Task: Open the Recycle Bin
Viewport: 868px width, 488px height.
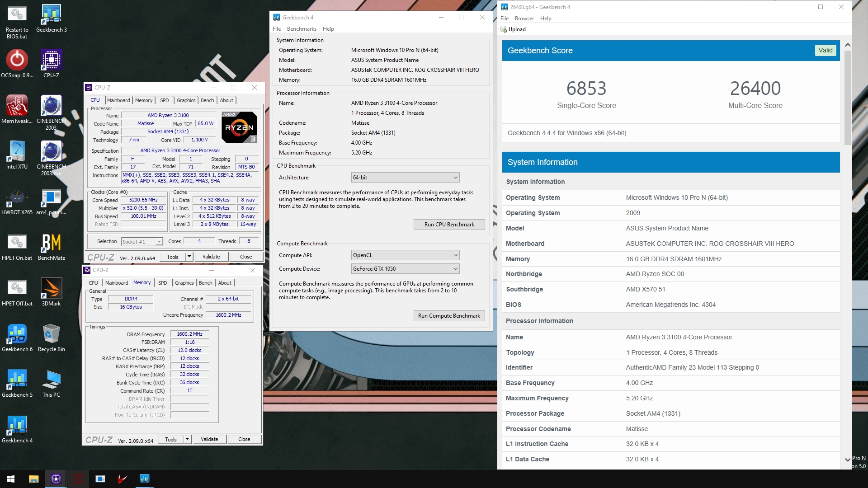Action: [51, 338]
